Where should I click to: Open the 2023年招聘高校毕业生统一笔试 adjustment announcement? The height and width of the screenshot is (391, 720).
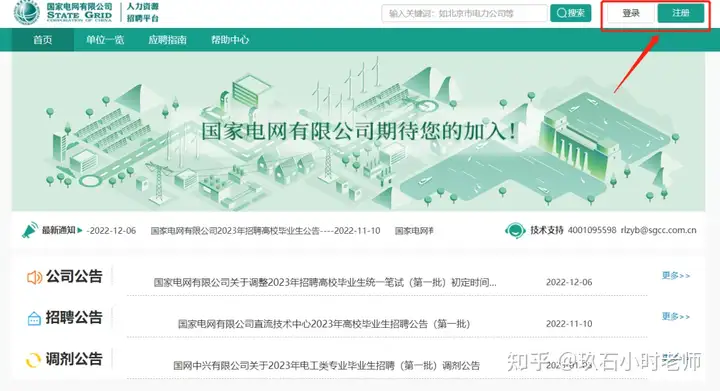click(x=325, y=282)
